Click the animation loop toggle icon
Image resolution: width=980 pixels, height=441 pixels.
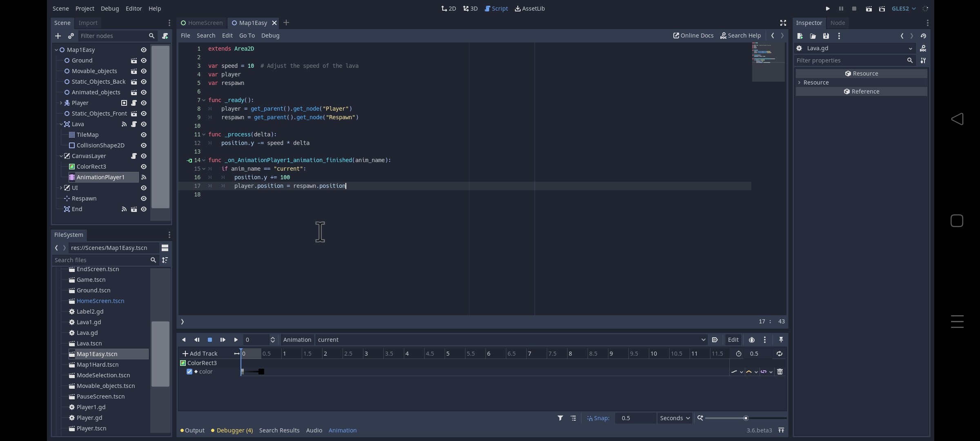click(779, 354)
